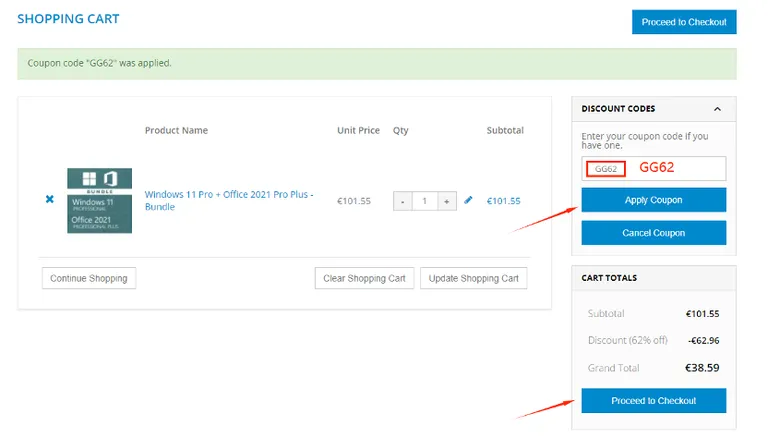Update Shopping Cart

click(x=474, y=278)
